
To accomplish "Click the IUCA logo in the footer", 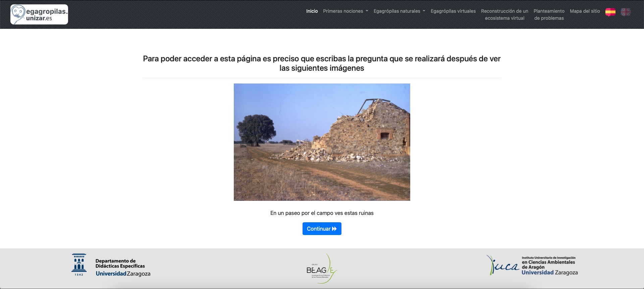I will point(503,265).
